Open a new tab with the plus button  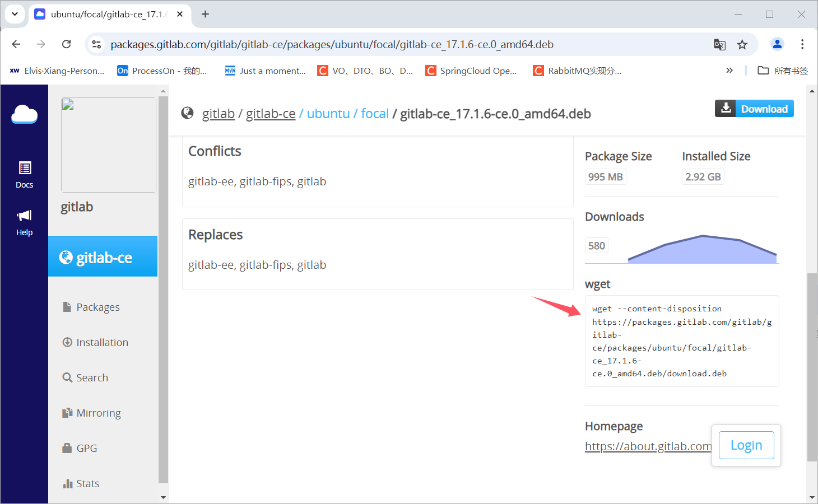pos(206,14)
